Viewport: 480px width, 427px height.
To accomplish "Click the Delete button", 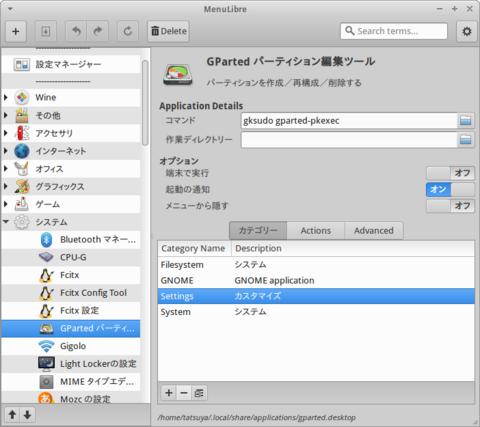I will point(168,31).
